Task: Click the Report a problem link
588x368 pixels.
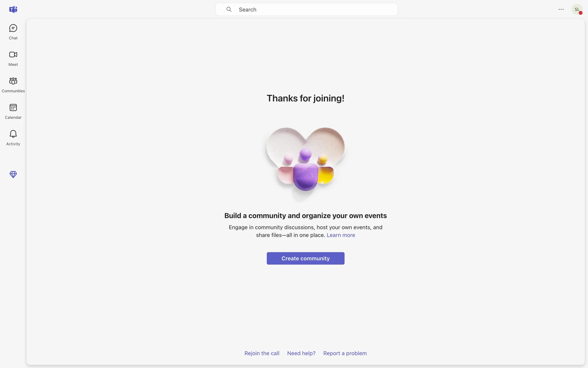Action: 345,353
